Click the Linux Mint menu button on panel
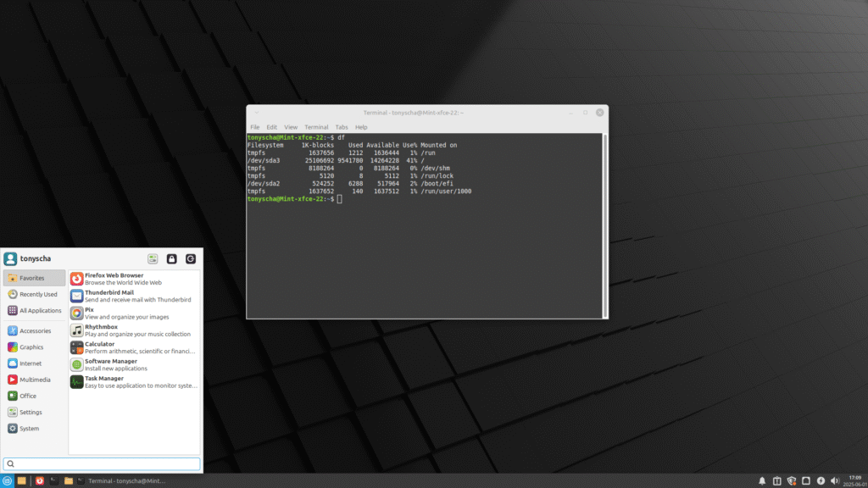Image resolution: width=868 pixels, height=488 pixels. click(7, 481)
